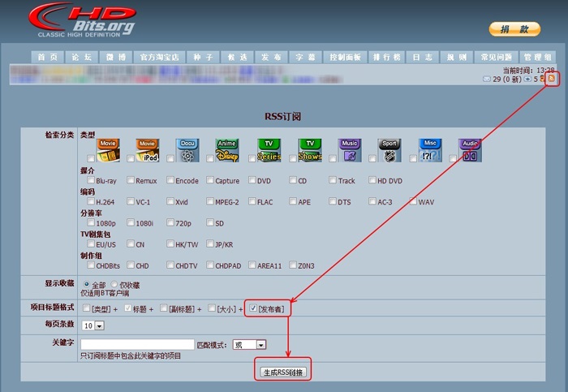Viewport: 568px width, 392px height.
Task: Open the 每页条数 dropdown showing 10
Action: [x=93, y=325]
